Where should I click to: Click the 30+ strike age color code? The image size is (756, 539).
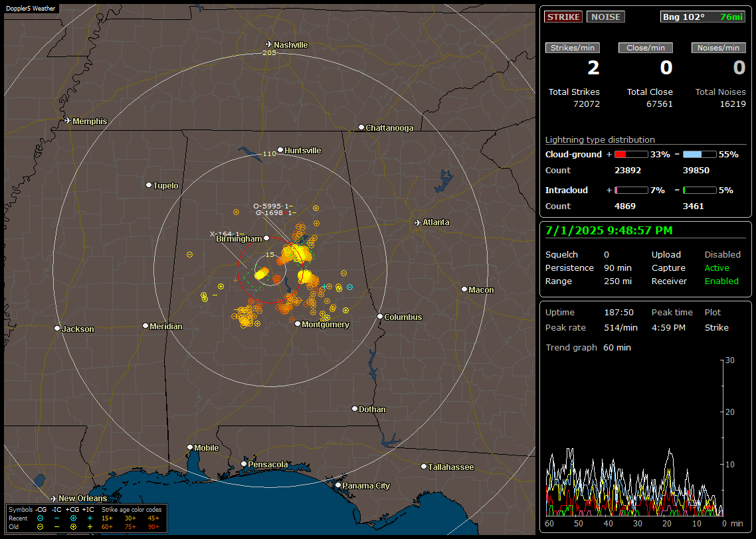click(x=130, y=518)
